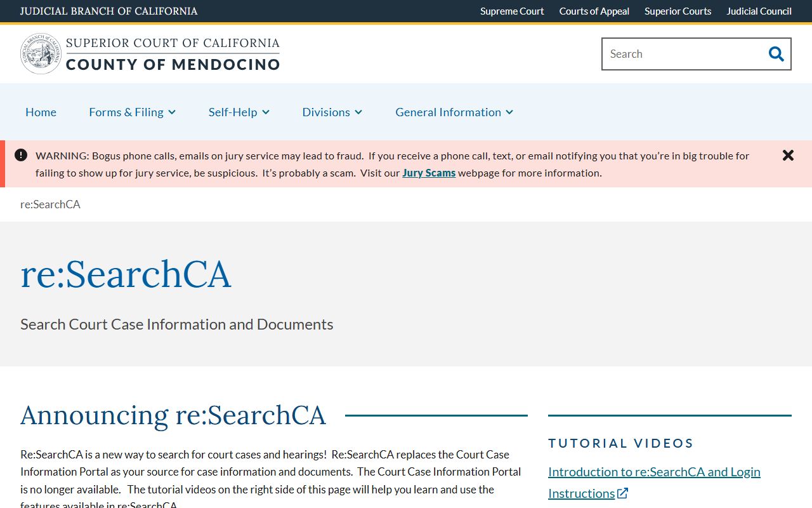
Task: Click the re:SearchCA breadcrumb text
Action: (x=50, y=204)
